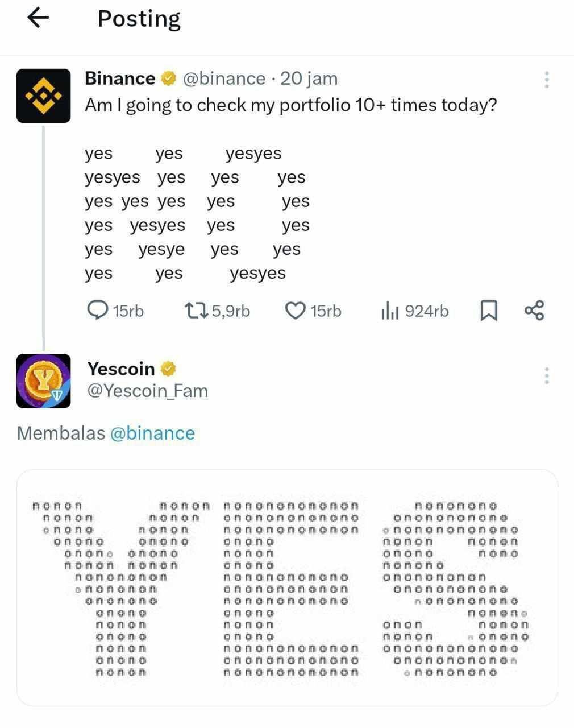574x728 pixels.
Task: Open the Binance profile avatar
Action: (x=43, y=96)
